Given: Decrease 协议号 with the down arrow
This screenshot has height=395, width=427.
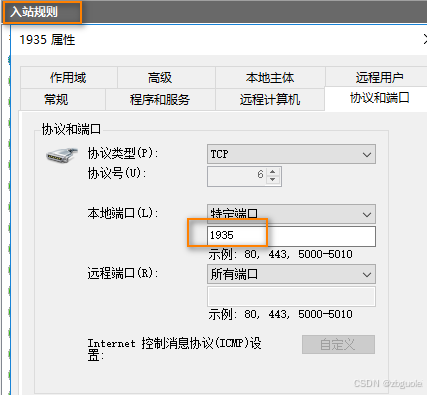Looking at the screenshot, I should point(273,180).
